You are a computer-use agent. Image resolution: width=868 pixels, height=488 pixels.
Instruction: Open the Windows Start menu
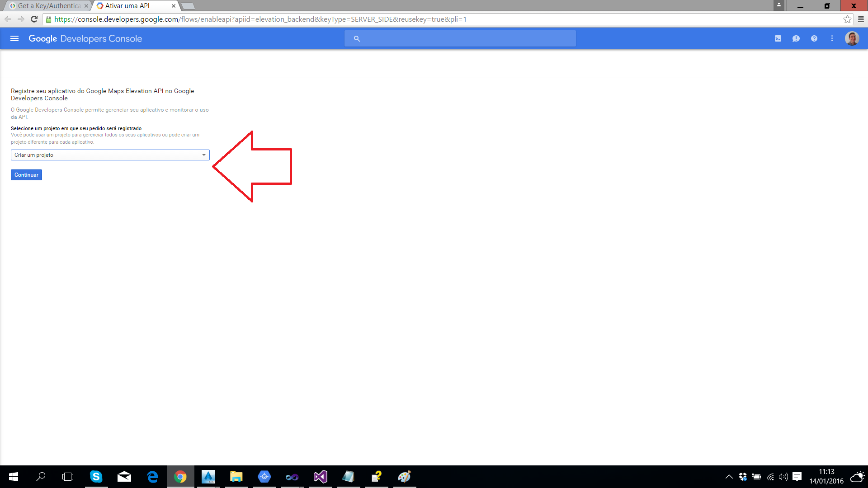tap(14, 477)
